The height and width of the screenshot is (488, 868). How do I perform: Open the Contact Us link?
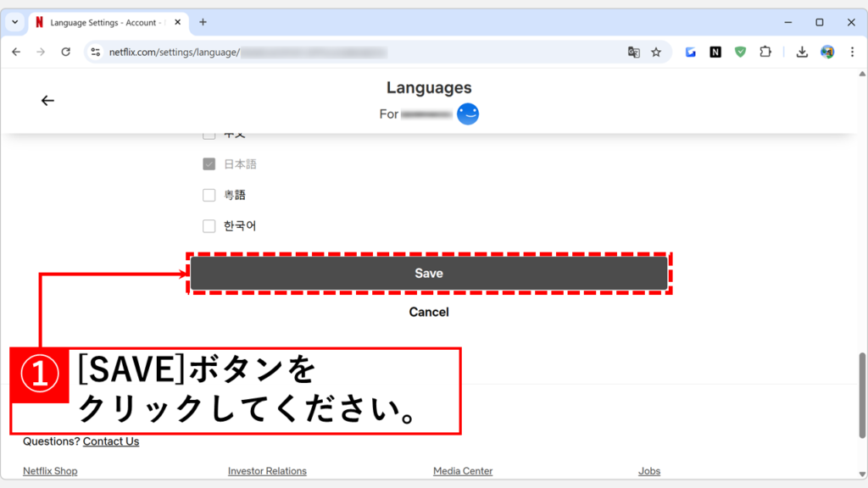coord(111,441)
